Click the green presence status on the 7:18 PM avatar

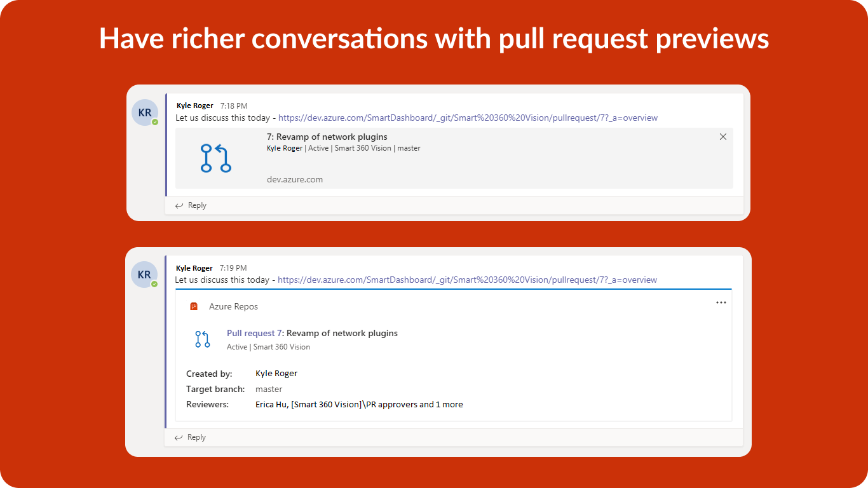(154, 122)
